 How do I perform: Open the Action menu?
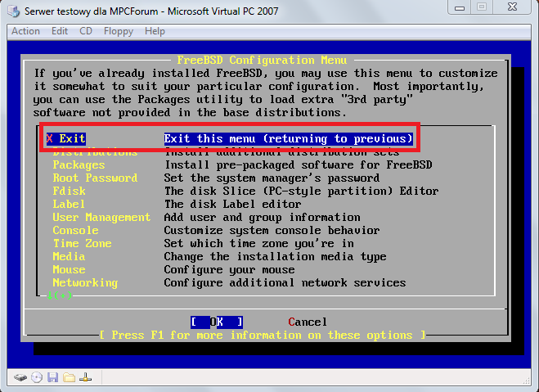(26, 31)
